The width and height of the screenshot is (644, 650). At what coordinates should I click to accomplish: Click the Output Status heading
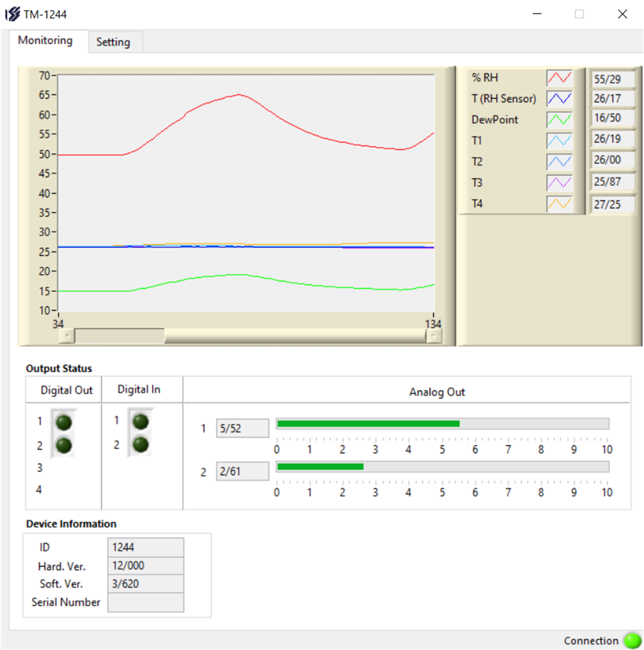(x=59, y=369)
